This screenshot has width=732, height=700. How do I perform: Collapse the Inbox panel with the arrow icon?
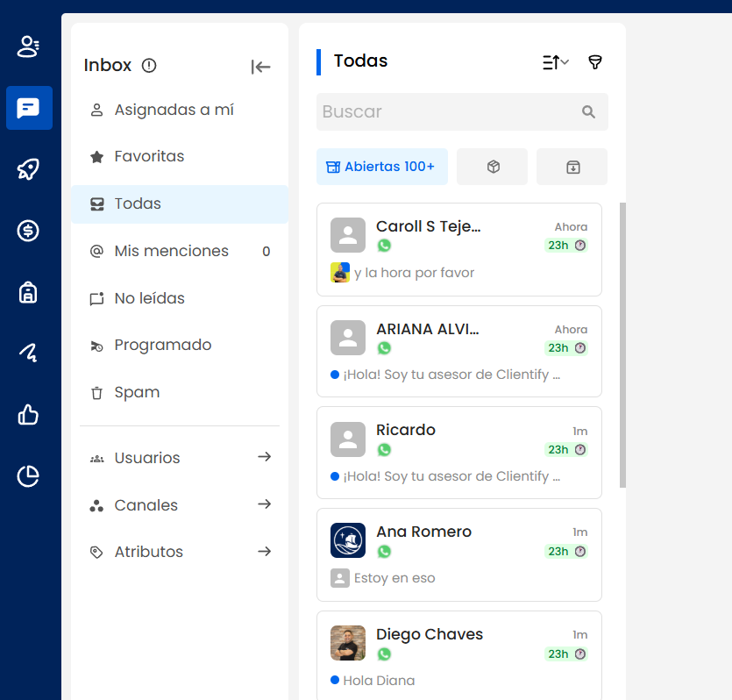coord(260,67)
